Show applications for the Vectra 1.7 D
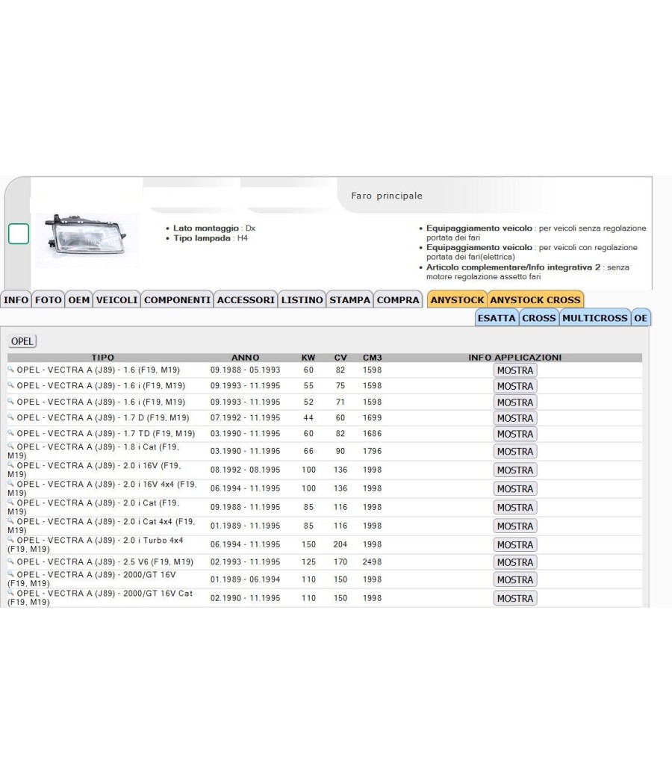The width and height of the screenshot is (672, 784). coord(515,418)
